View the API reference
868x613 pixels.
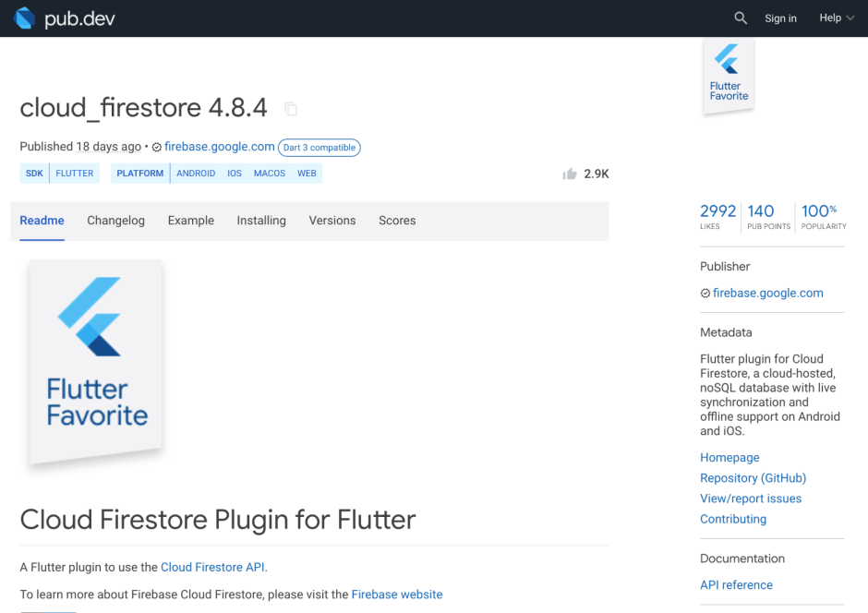736,584
